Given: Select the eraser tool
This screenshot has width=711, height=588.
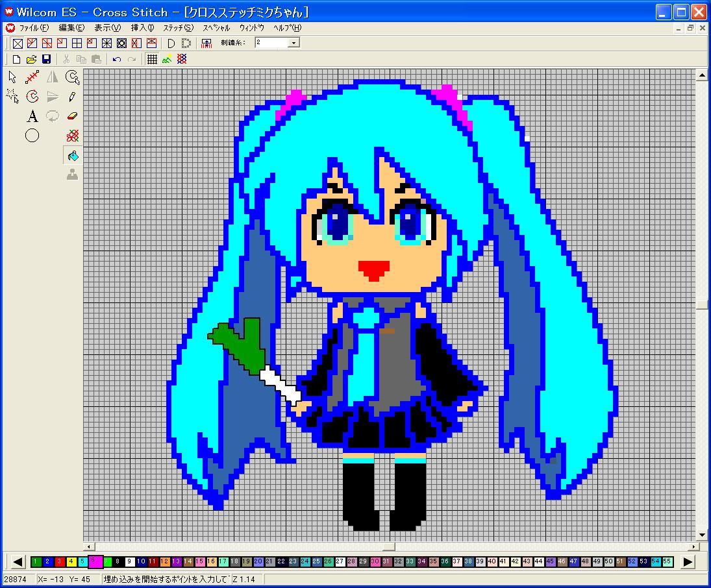Looking at the screenshot, I should [73, 116].
